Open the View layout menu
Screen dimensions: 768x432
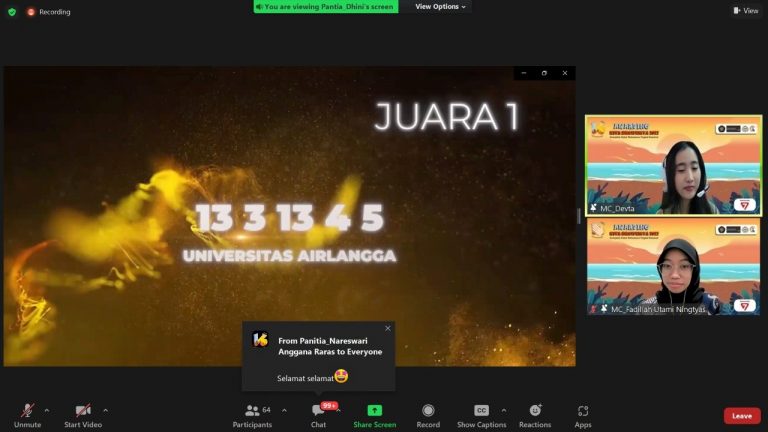[x=745, y=11]
